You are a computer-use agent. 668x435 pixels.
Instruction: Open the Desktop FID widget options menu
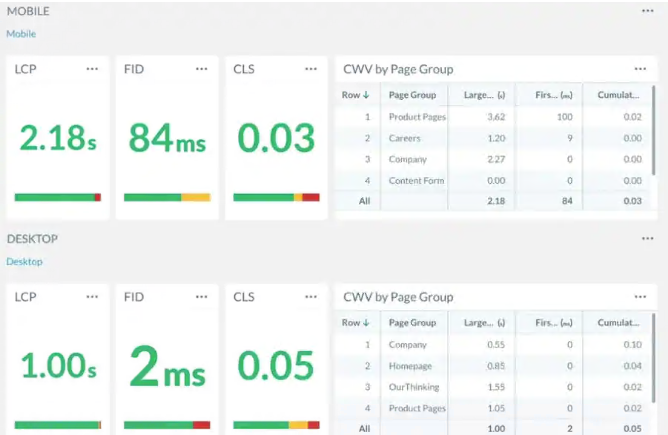coord(202,297)
